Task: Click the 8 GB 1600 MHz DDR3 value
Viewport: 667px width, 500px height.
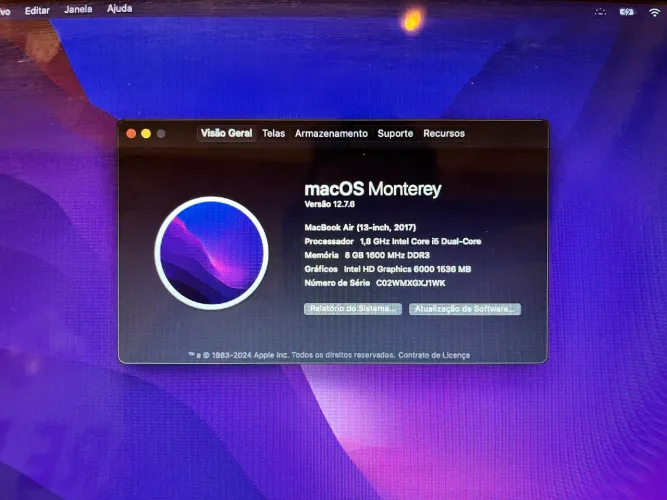Action: coord(387,255)
